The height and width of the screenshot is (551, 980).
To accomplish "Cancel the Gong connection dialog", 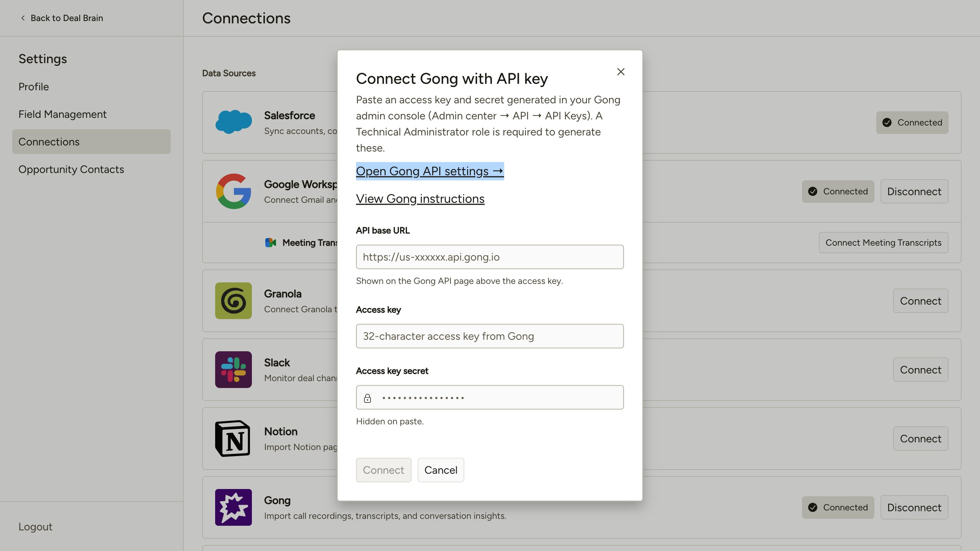I will pos(441,470).
